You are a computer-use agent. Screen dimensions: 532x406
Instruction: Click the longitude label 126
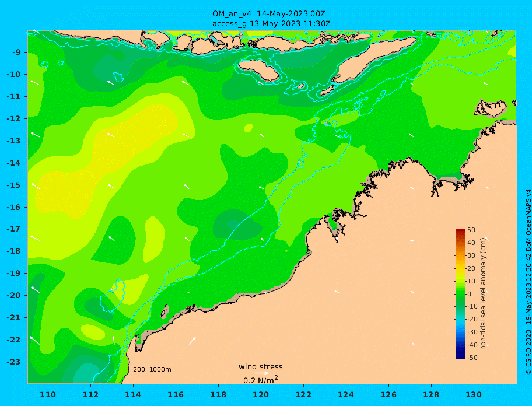[x=388, y=395]
